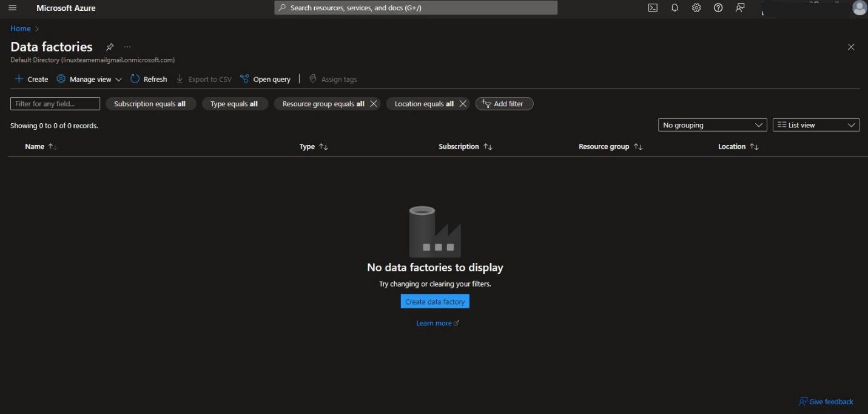Click Add filter button
The height and width of the screenshot is (414, 868).
click(x=504, y=104)
